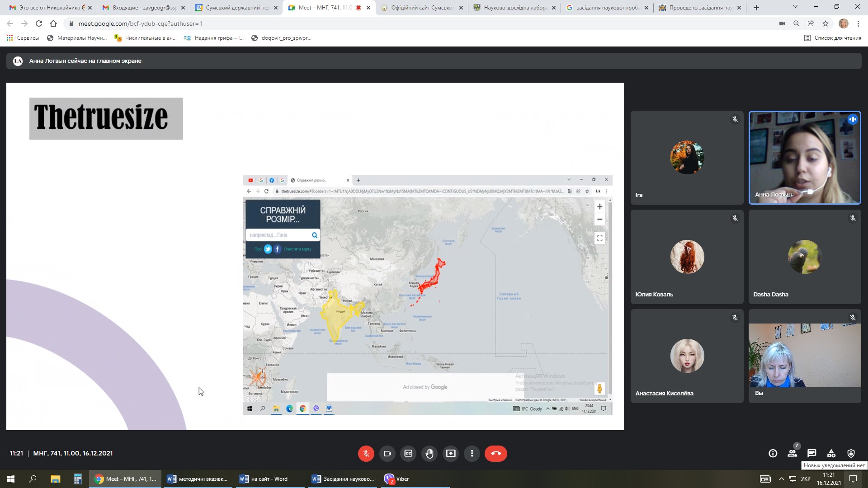Unmute the microphone in Meet controls
Image resolution: width=868 pixels, height=488 pixels.
click(x=366, y=453)
